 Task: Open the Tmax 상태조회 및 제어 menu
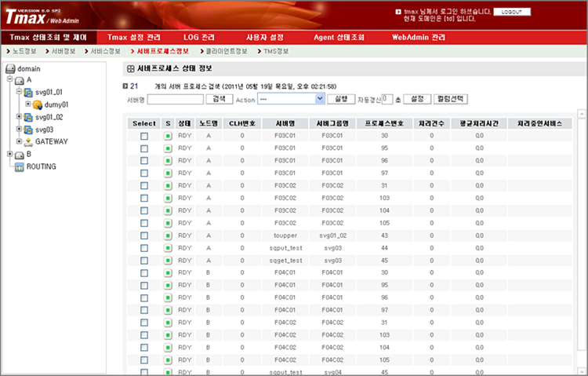(x=49, y=37)
